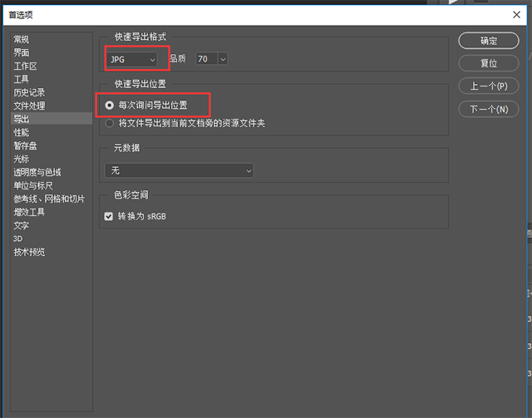Screen dimensions: 532x418
Task: Switch to the 界面 preferences category
Action: 22,52
